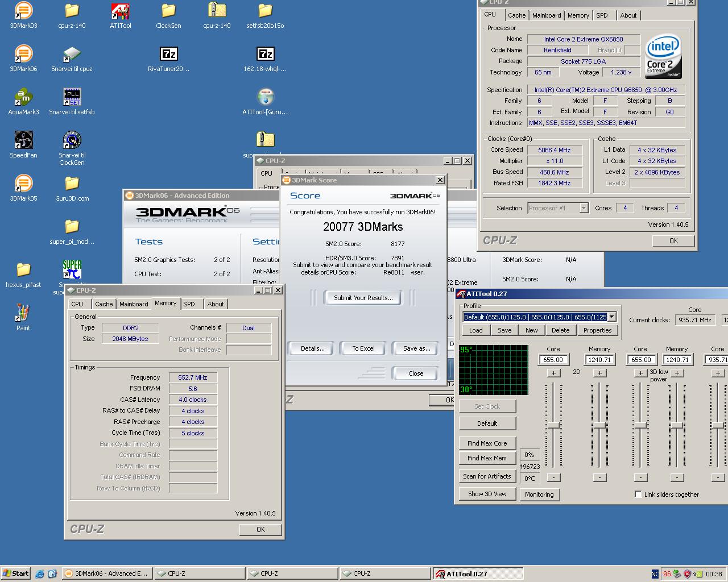Open About tab in top CPU-Z window
Image resolution: width=728 pixels, height=582 pixels.
click(x=628, y=15)
